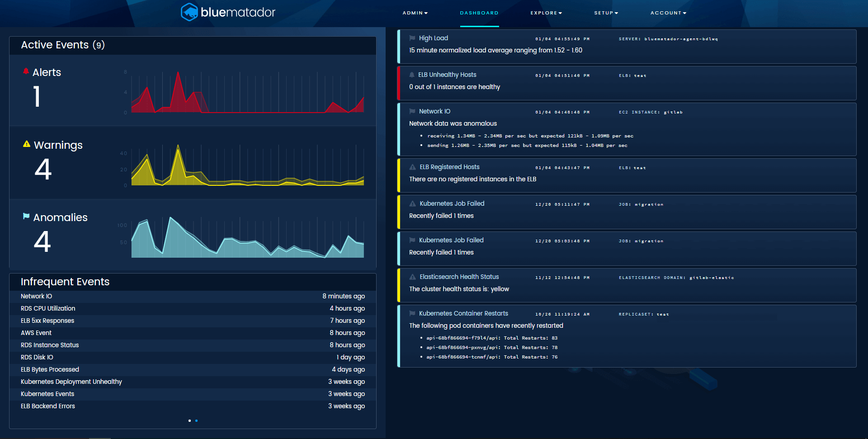
Task: Click the warning icon on Elasticsearch Health Status
Action: point(412,277)
